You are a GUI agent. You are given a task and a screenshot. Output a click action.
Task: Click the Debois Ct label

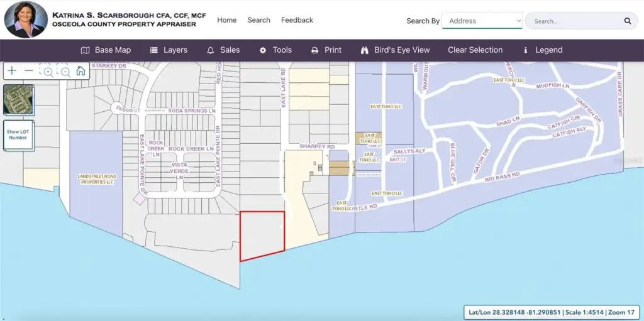pyautogui.click(x=130, y=111)
